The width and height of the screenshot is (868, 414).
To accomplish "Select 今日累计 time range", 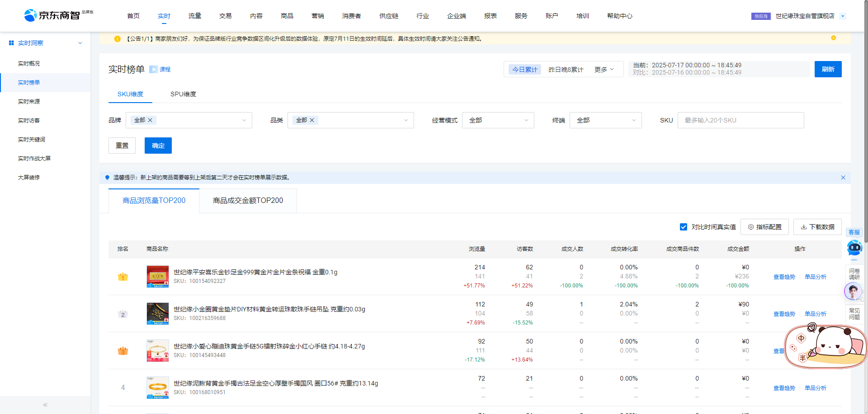I will (x=524, y=70).
